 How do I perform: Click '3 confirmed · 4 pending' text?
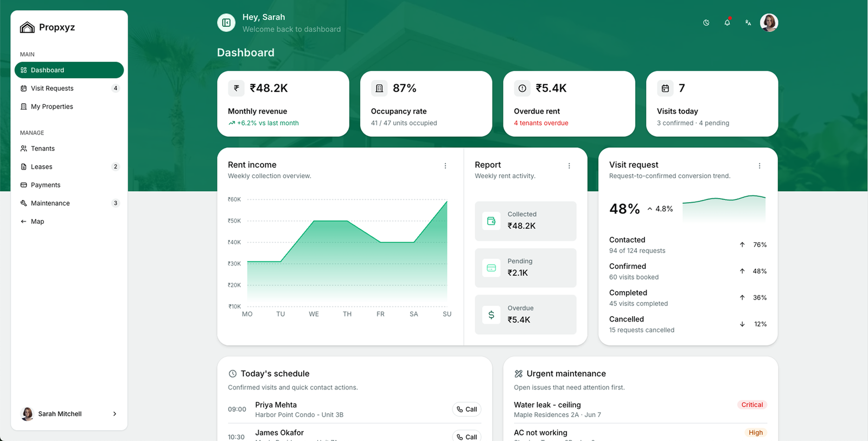pos(693,123)
